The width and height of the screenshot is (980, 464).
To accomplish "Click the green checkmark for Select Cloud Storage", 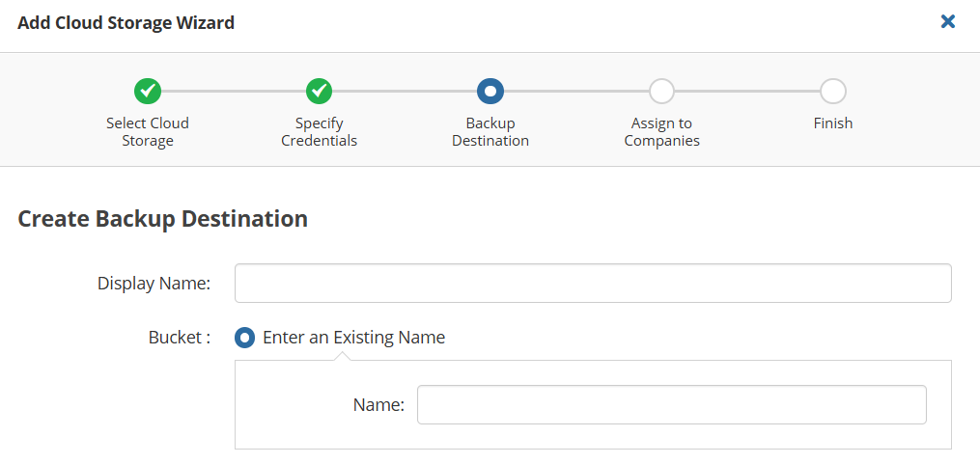I will [x=148, y=92].
